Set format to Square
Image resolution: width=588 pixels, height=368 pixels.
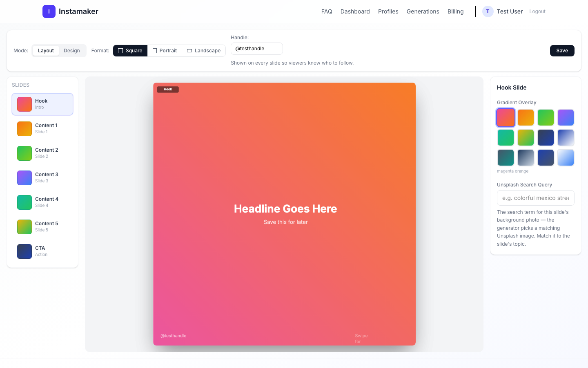(x=130, y=51)
